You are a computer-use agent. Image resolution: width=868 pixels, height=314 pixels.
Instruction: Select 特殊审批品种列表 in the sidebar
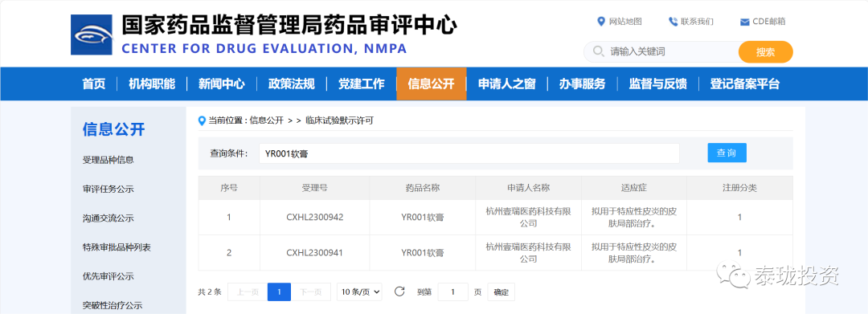(117, 247)
